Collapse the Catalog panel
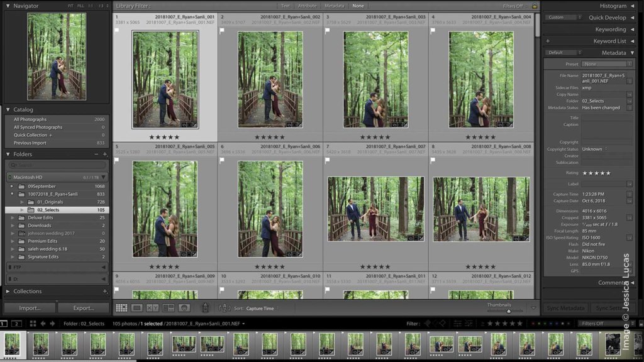The width and height of the screenshot is (644, 362). tap(8, 109)
